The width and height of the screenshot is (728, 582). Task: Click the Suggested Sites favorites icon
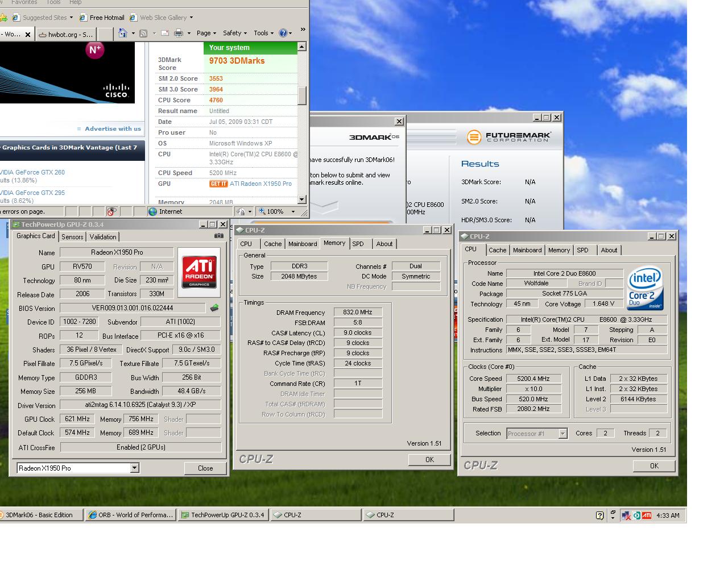point(16,18)
